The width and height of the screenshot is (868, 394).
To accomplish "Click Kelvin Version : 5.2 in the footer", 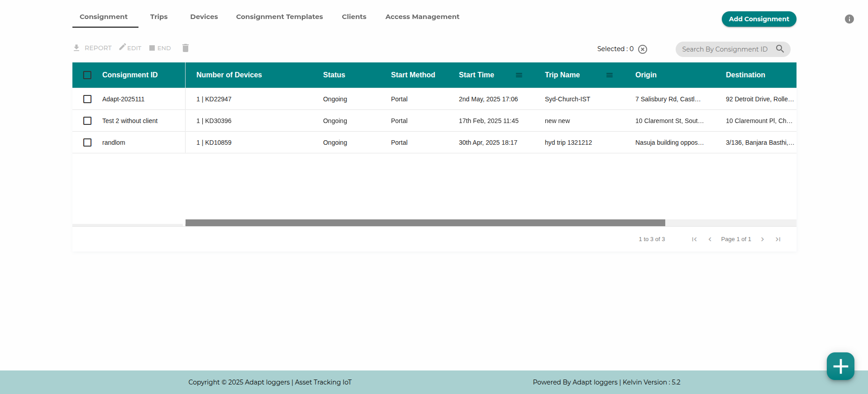I will 651,382.
